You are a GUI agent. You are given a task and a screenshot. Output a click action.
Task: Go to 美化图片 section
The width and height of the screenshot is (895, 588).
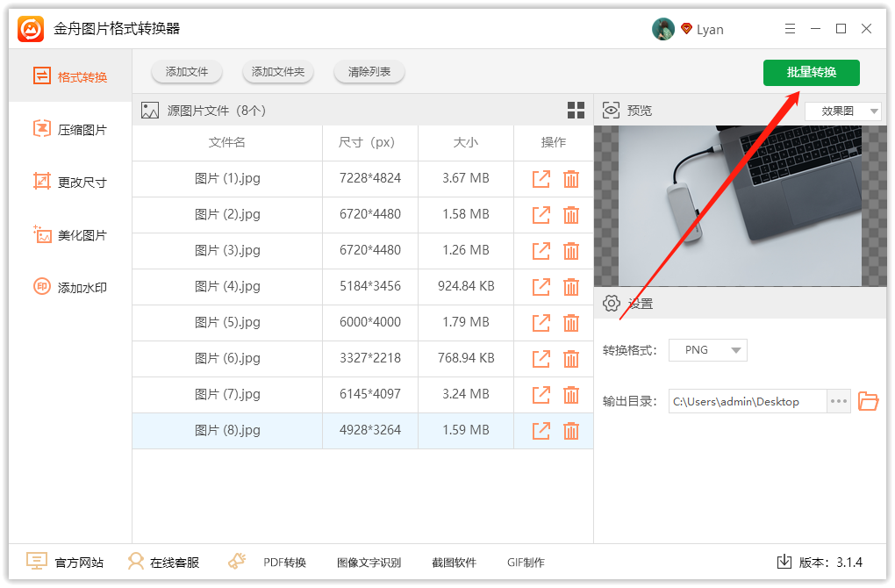pos(70,234)
